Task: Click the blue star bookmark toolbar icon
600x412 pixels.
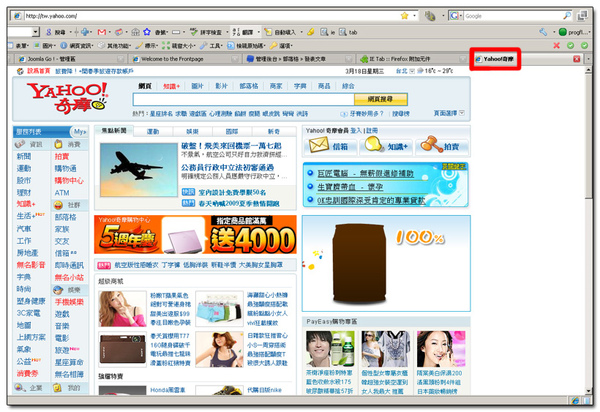Action: tap(147, 32)
